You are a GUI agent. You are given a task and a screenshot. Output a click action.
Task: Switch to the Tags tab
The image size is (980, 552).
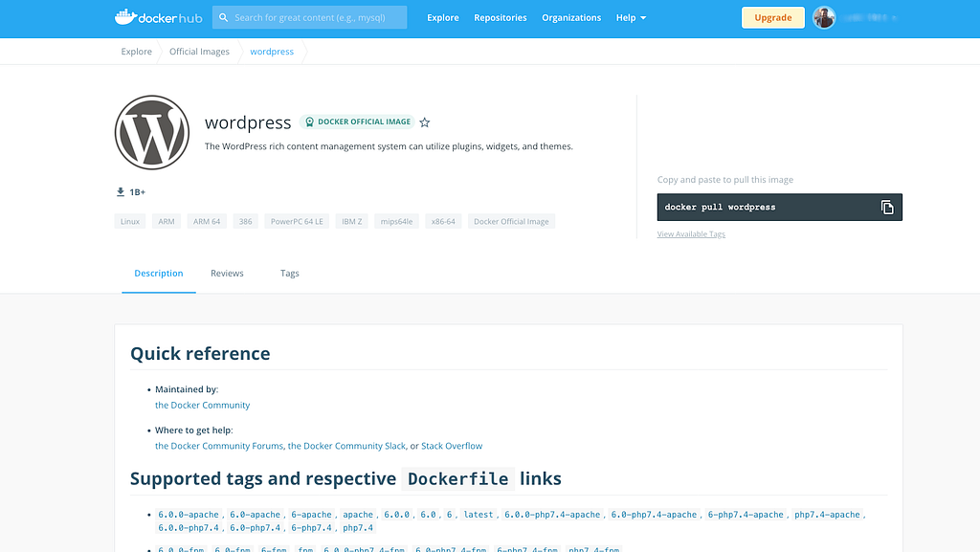(289, 273)
